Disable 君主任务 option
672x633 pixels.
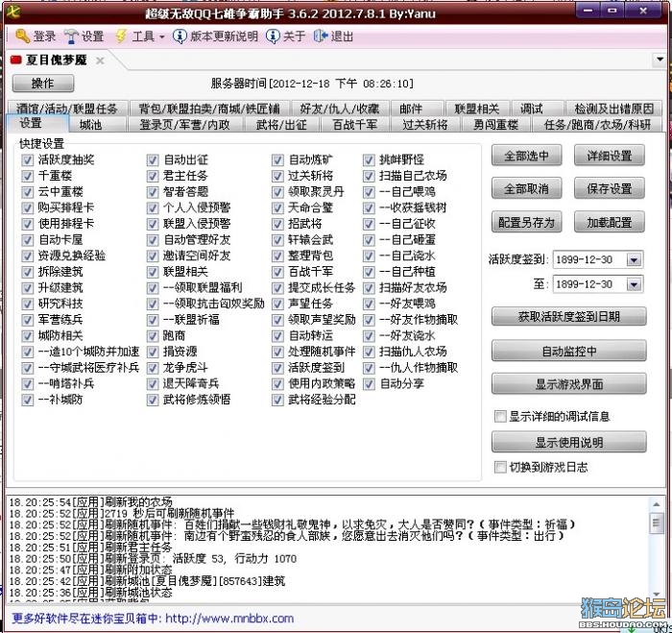(x=153, y=176)
